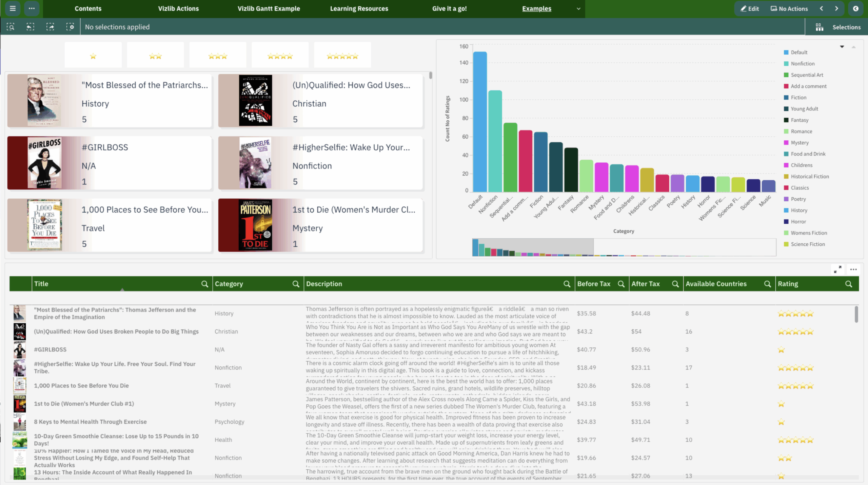
Task: Open the Examples sheet dropdown
Action: point(578,9)
